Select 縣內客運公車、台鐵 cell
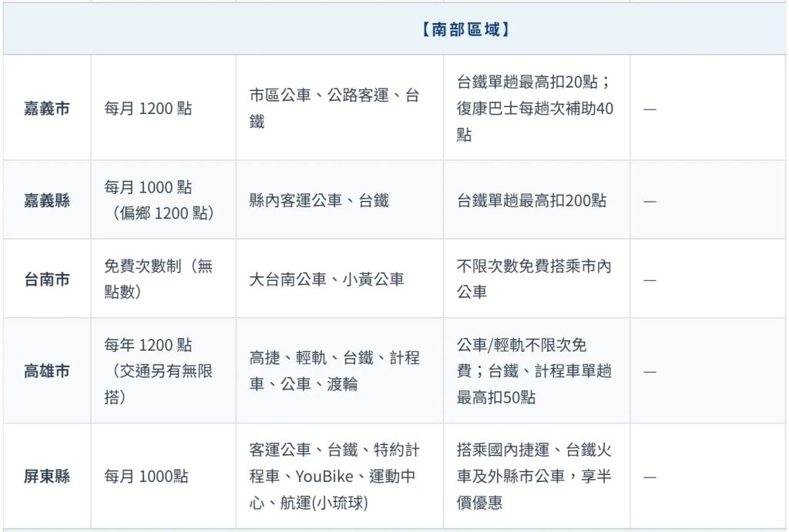This screenshot has height=532, width=789. (319, 200)
